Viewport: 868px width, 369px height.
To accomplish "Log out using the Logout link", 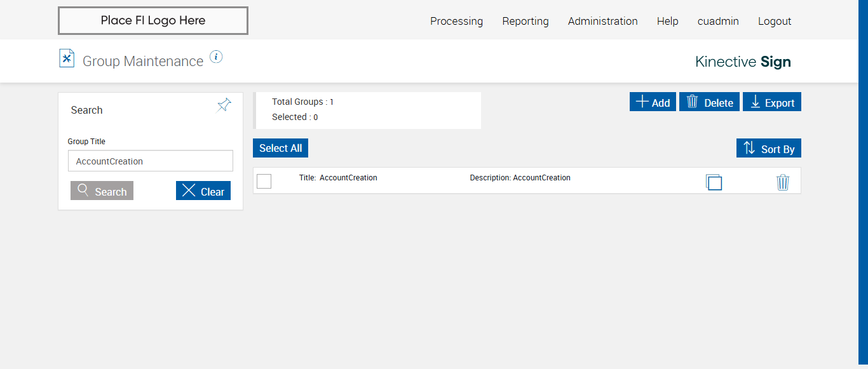I will (x=775, y=21).
